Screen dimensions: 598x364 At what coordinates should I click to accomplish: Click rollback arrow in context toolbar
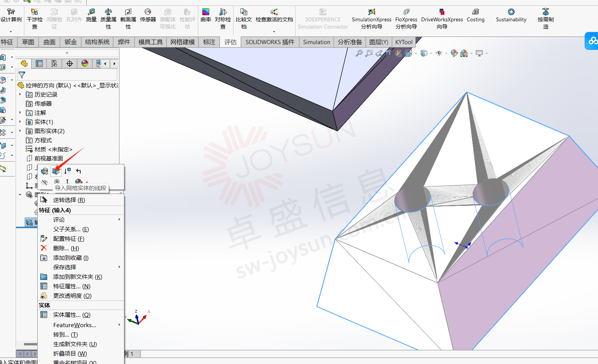pos(78,171)
